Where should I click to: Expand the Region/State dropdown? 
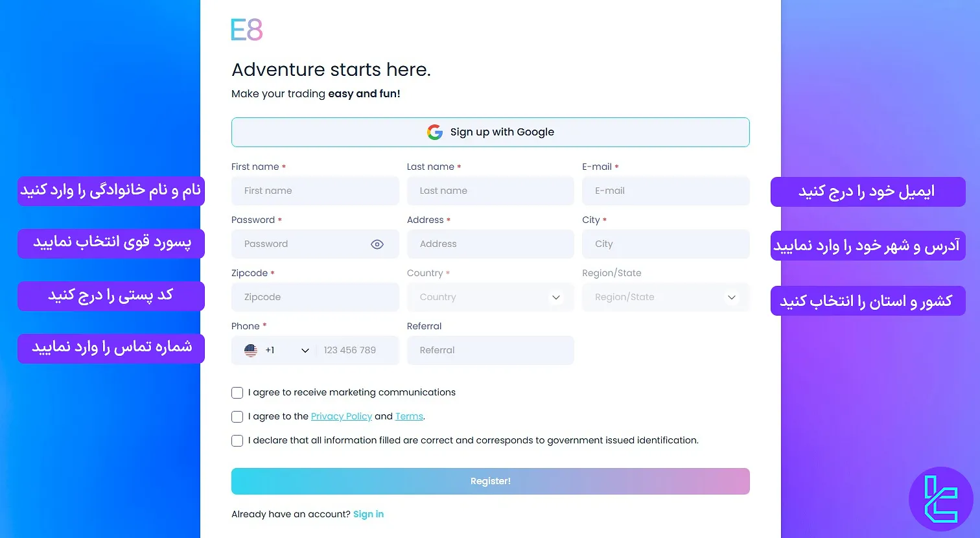(x=665, y=298)
